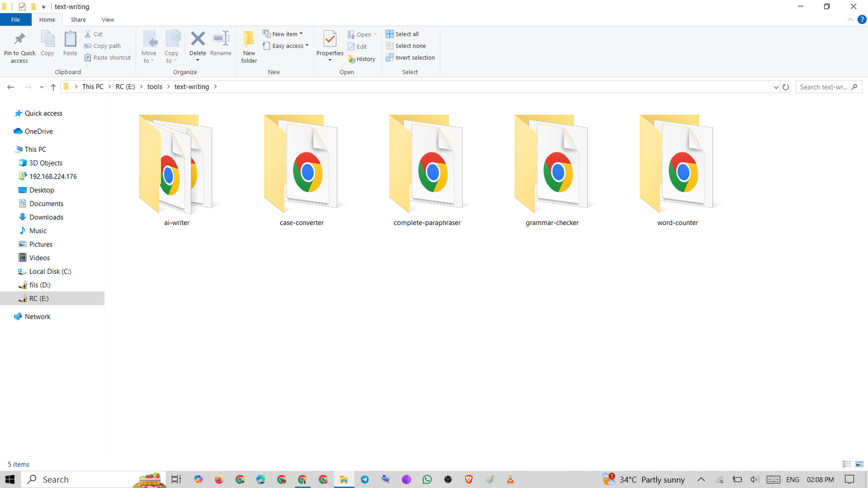Click the Paste clipboard icon
The image size is (868, 488).
click(70, 39)
